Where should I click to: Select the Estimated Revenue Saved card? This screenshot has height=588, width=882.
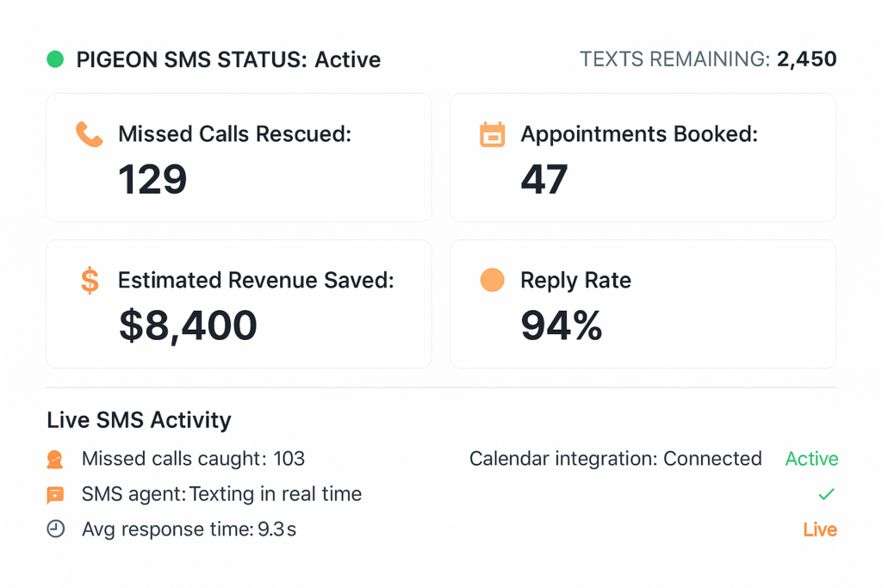click(x=239, y=304)
